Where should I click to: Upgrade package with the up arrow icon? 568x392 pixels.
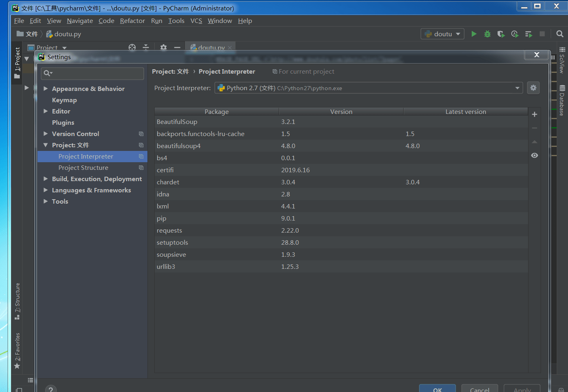(535, 142)
